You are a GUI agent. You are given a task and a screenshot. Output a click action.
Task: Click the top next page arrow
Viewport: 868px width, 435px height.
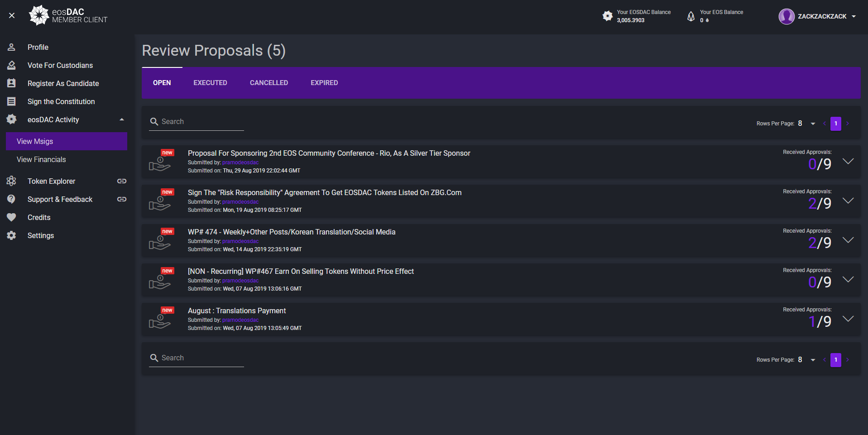848,124
